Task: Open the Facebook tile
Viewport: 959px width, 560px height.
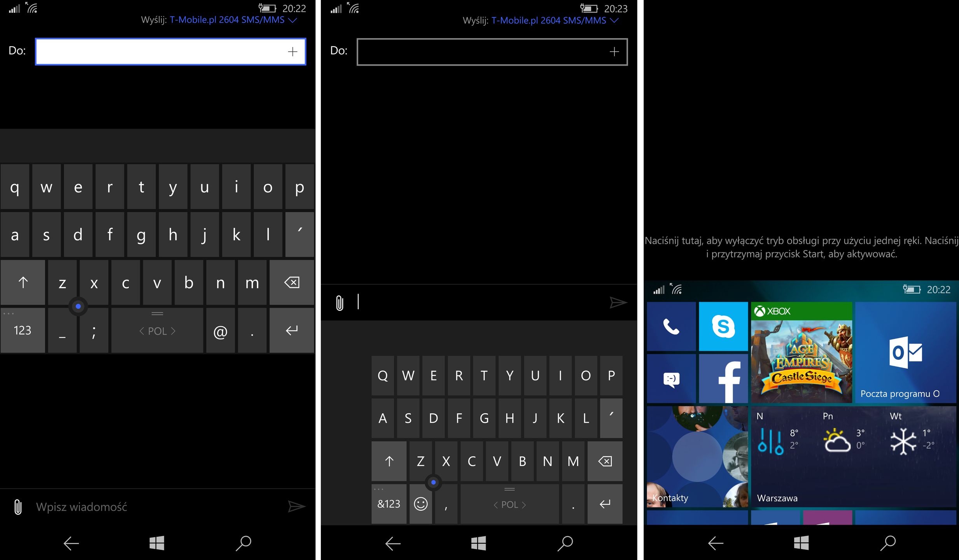Action: [x=723, y=378]
